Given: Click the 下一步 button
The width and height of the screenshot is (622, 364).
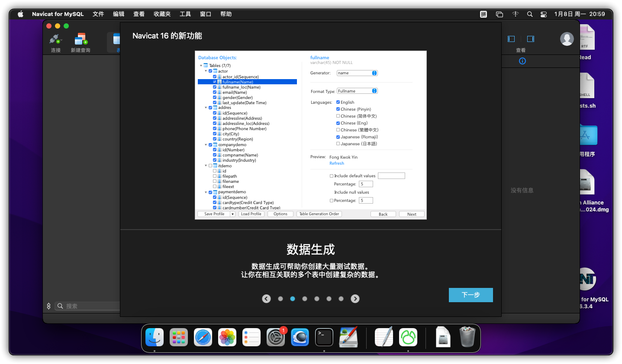Looking at the screenshot, I should click(x=471, y=295).
